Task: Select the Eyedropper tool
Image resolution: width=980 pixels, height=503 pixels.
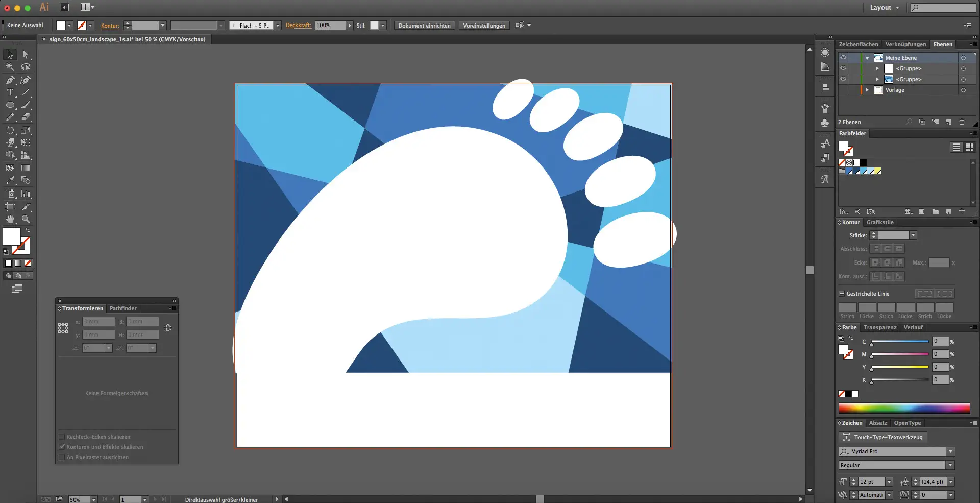Action: [10, 180]
